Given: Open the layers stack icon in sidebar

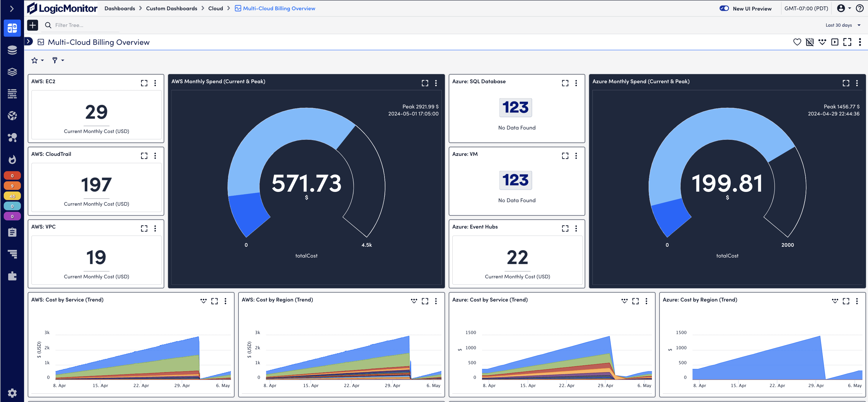Looking at the screenshot, I should pyautogui.click(x=12, y=72).
